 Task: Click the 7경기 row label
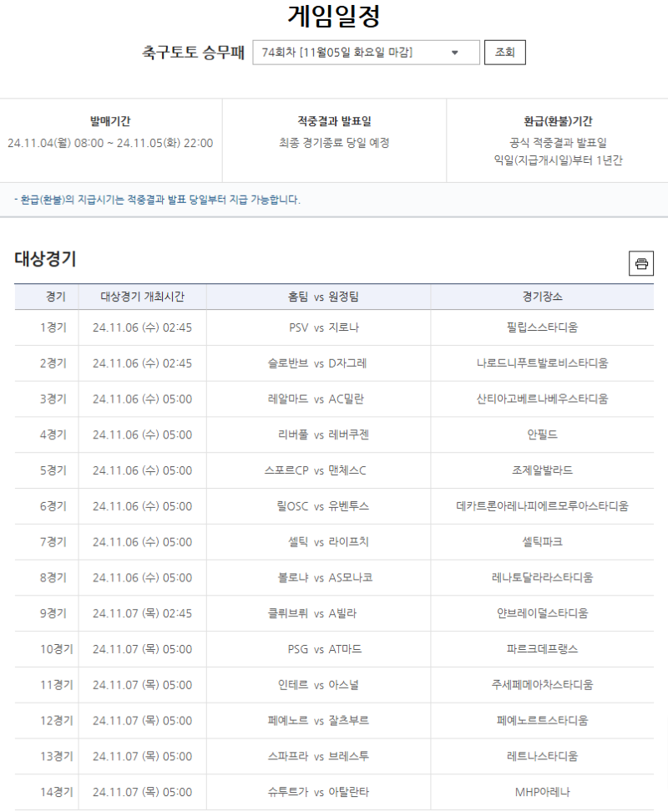pyautogui.click(x=53, y=541)
